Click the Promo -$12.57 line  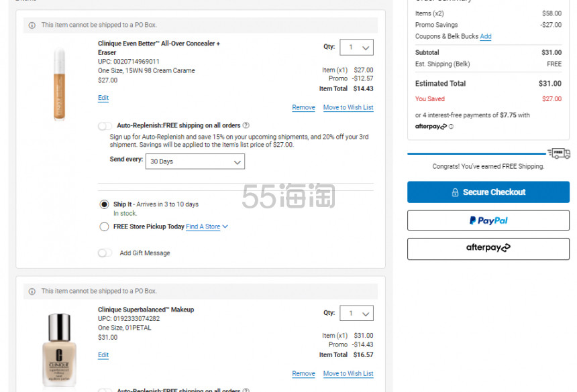pyautogui.click(x=351, y=78)
